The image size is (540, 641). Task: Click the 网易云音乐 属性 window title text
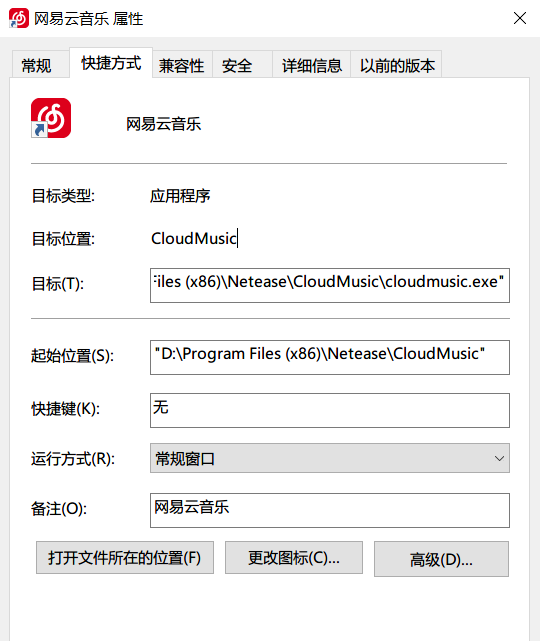tap(89, 19)
